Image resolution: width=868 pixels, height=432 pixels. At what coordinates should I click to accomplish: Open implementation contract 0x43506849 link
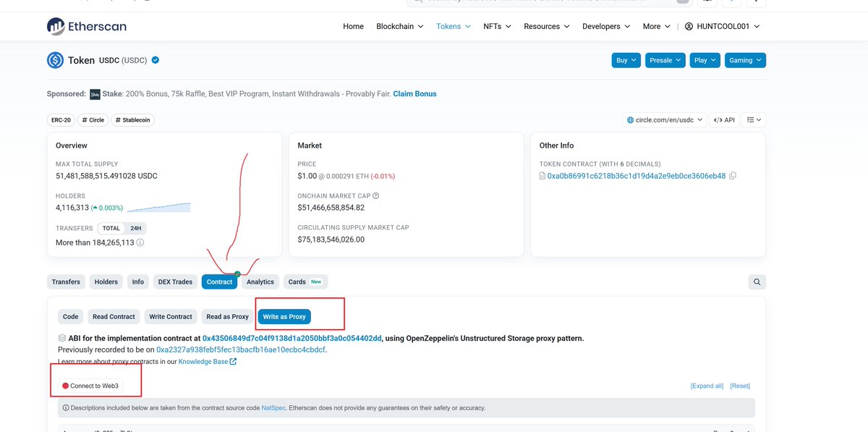tap(292, 338)
